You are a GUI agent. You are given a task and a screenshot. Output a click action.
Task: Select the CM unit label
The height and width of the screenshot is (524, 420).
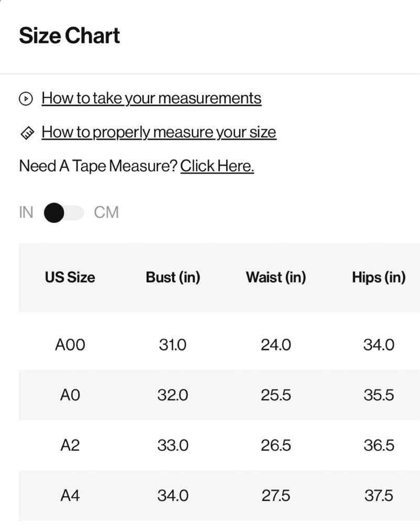(106, 213)
